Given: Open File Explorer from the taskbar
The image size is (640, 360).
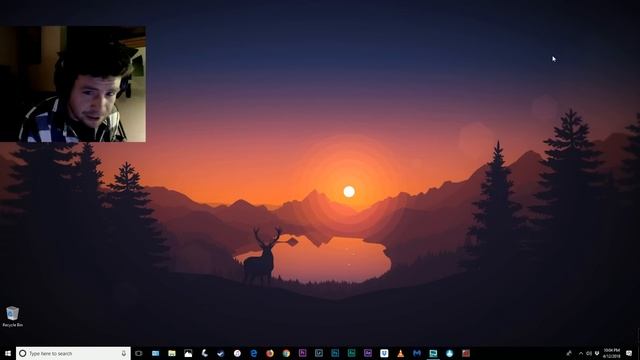Looking at the screenshot, I should [x=172, y=353].
